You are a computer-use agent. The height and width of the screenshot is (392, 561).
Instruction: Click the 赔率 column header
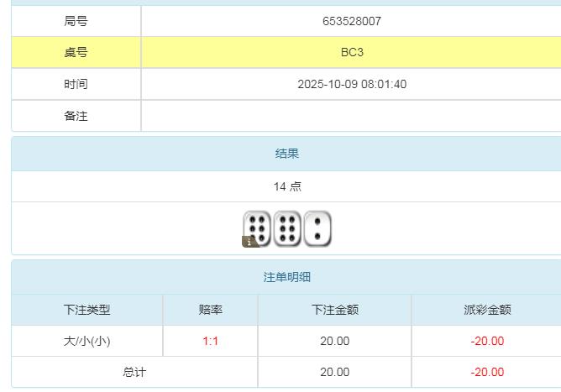(x=210, y=310)
